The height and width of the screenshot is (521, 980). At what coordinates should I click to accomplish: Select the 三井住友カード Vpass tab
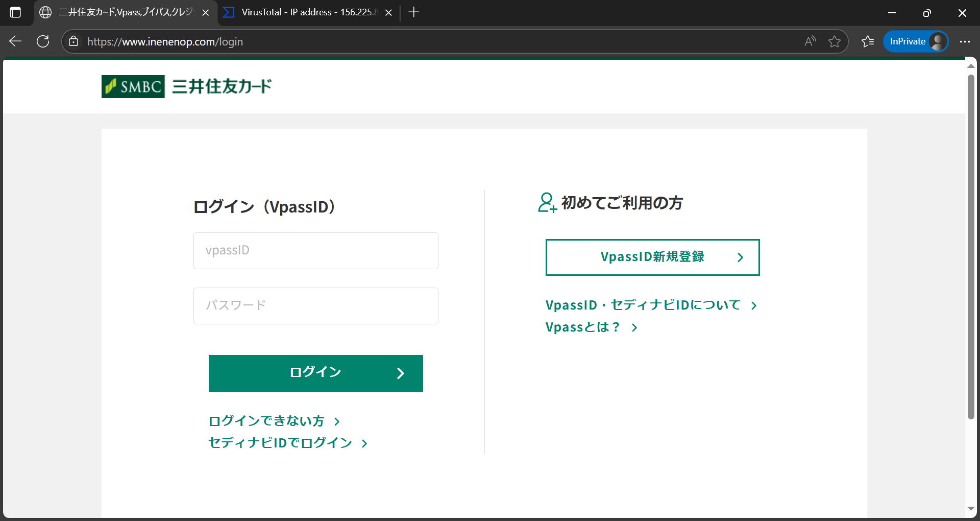[x=126, y=12]
